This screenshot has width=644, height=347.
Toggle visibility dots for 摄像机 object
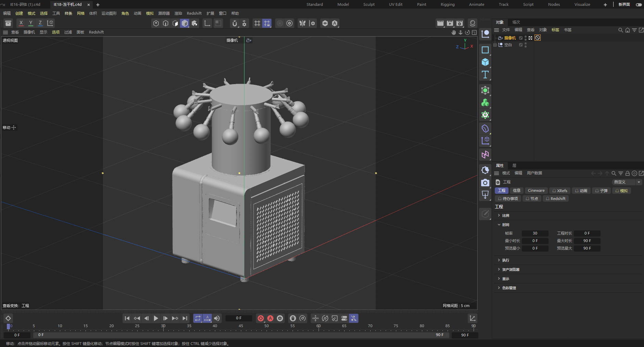point(526,38)
